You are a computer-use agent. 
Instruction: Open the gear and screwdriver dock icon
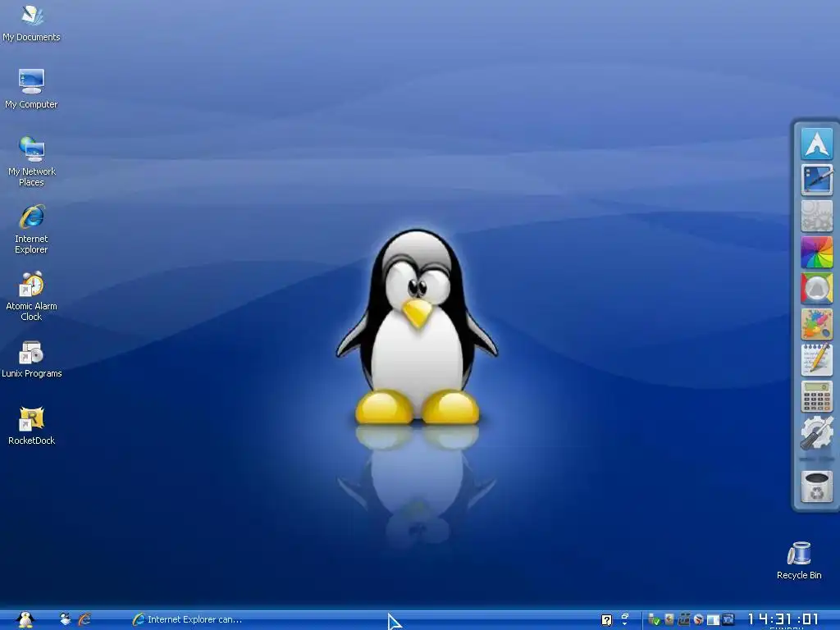(816, 432)
